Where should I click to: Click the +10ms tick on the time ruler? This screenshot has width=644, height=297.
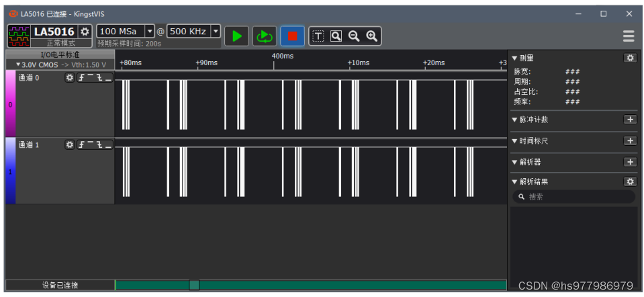pyautogui.click(x=359, y=63)
